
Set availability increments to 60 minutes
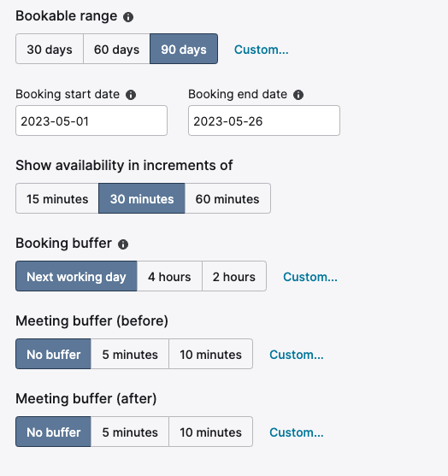point(227,198)
